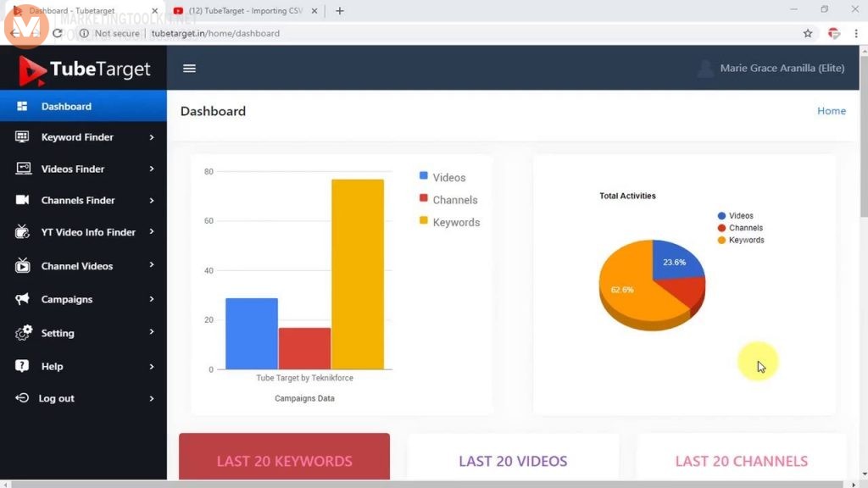Open Videos Finder from the sidebar
This screenshot has width=868, height=488.
coord(20,169)
